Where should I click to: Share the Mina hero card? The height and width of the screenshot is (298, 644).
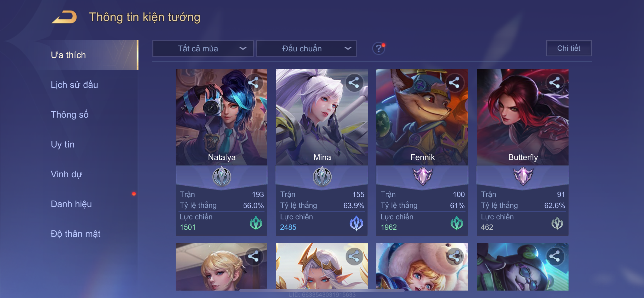click(354, 83)
